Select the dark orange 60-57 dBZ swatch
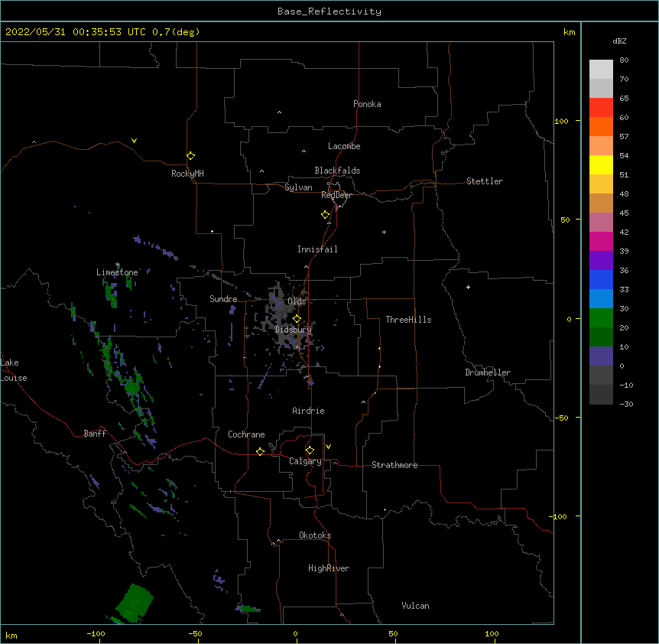The image size is (659, 644). click(601, 126)
